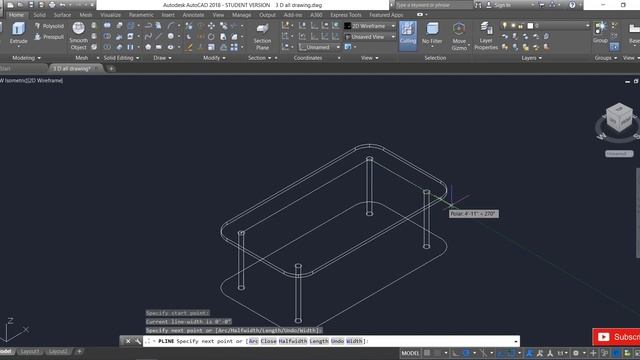
Task: Click the MODEL status bar button
Action: click(410, 353)
